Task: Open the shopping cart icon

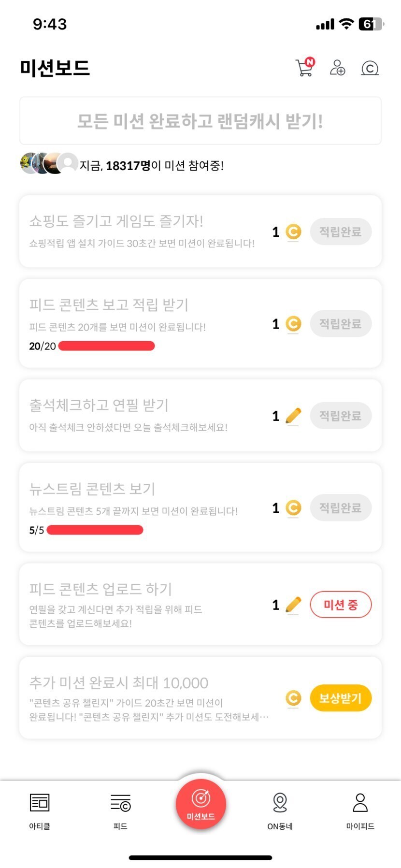Action: [304, 68]
